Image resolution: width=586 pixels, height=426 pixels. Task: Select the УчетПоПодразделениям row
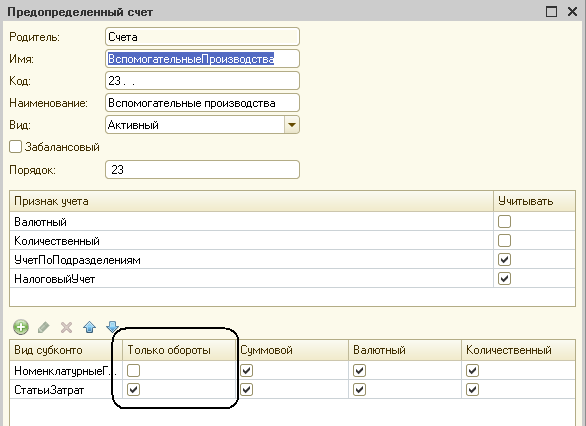[x=292, y=260]
